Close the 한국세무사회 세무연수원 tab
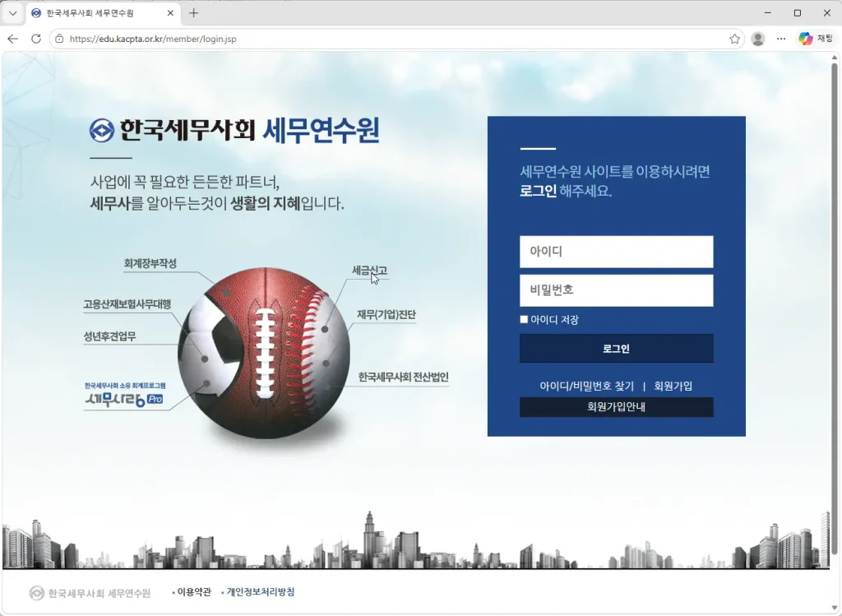Screen dimensions: 842x616 tap(170, 13)
